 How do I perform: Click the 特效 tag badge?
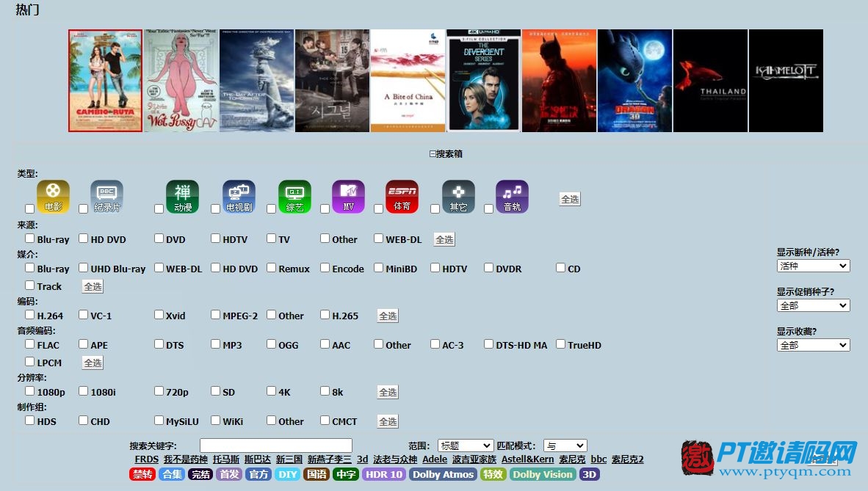point(493,474)
